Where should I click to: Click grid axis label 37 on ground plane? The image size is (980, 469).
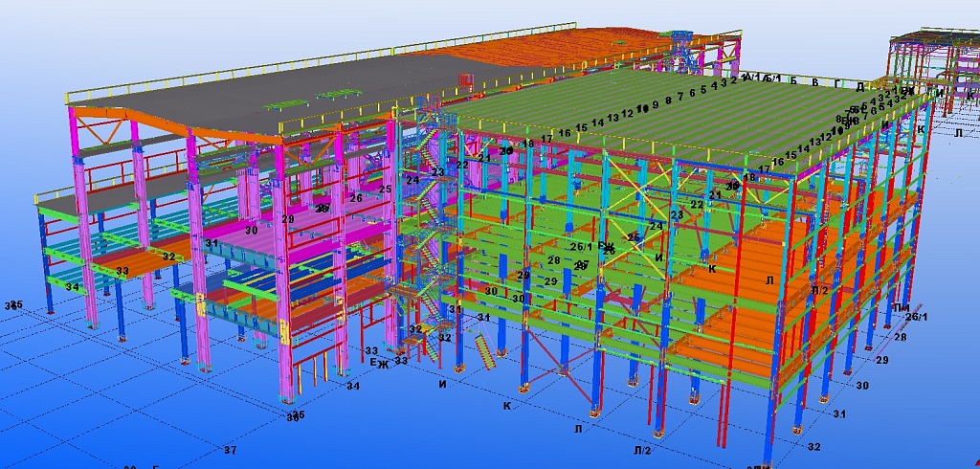[229, 449]
